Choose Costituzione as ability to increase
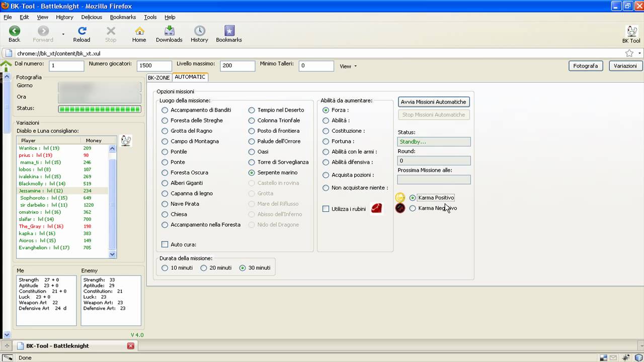 (326, 131)
